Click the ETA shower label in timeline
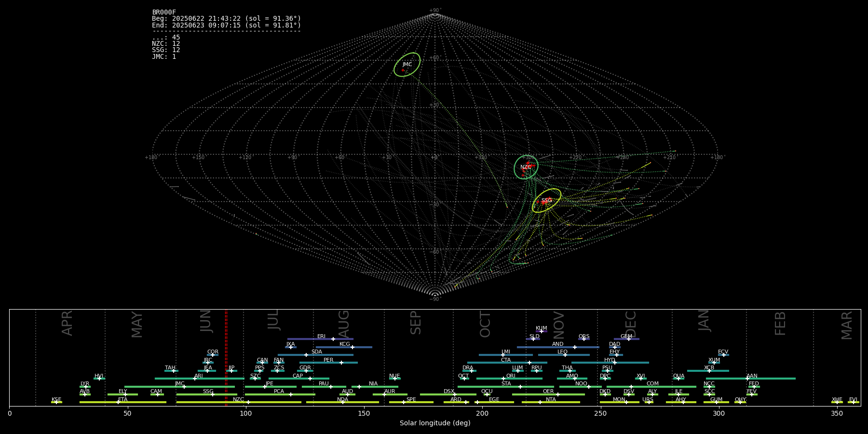 (x=123, y=400)
